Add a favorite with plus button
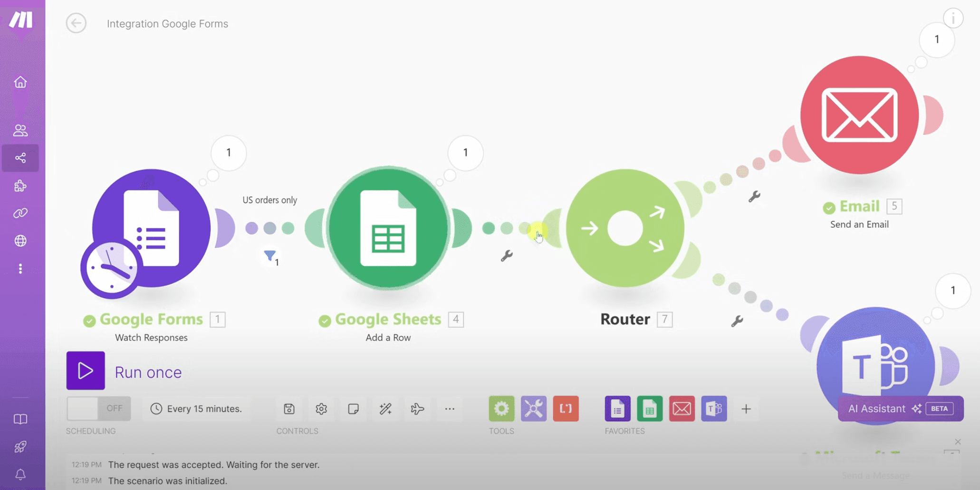 pos(746,409)
